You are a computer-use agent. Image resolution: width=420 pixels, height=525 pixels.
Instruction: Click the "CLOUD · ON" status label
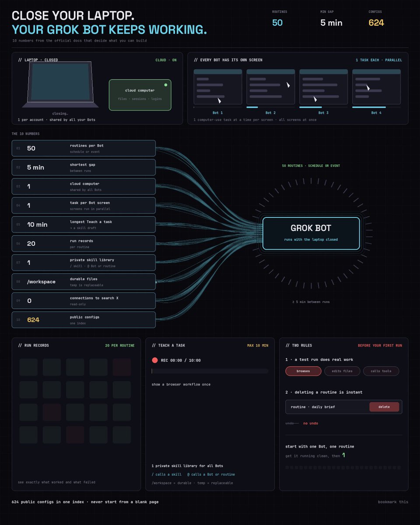166,60
